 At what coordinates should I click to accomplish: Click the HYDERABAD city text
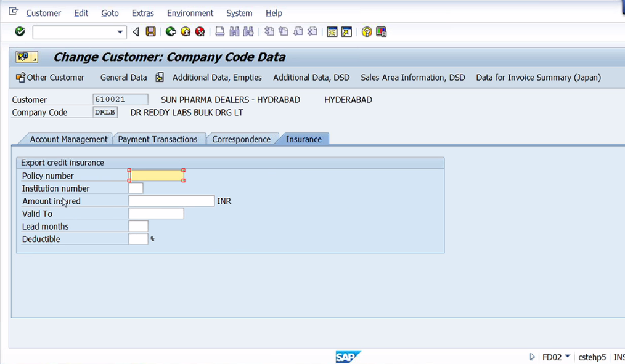[x=348, y=100]
